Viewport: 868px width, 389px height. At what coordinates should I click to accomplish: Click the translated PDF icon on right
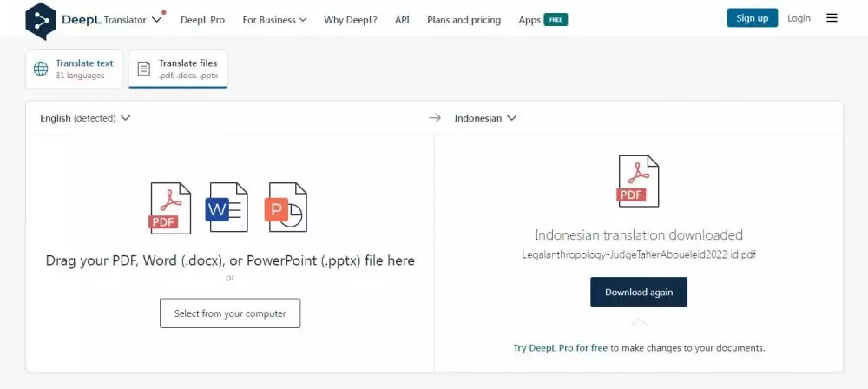coord(637,181)
